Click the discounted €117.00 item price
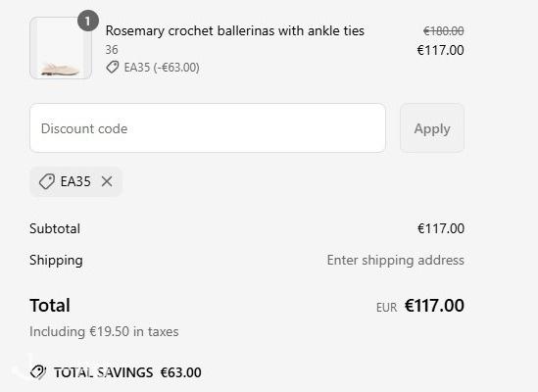This screenshot has height=392, width=538. [441, 50]
